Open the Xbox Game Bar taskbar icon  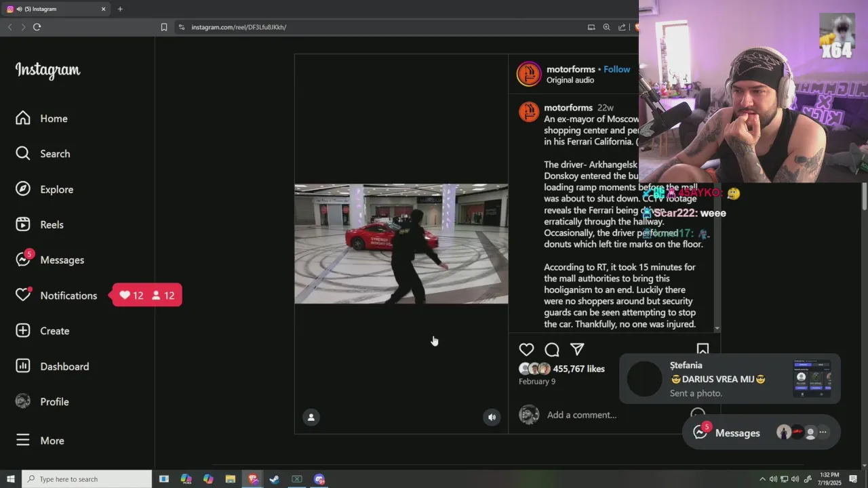click(296, 479)
